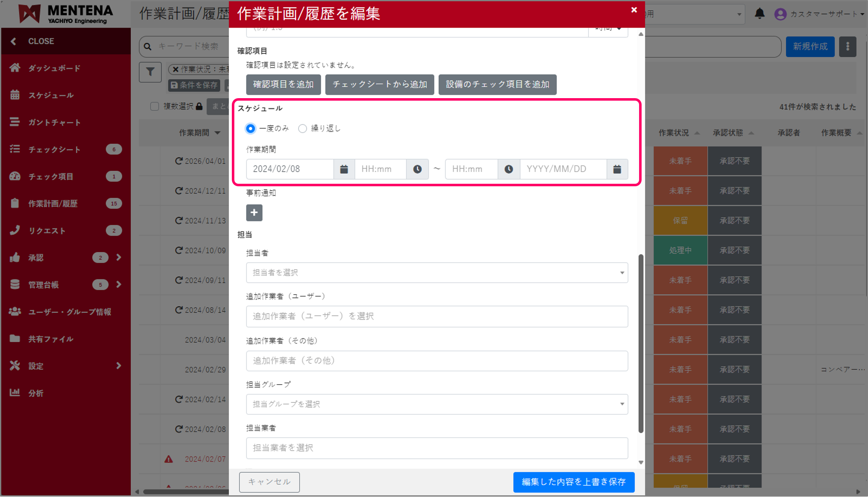Open notifications bell icon
This screenshot has height=497, width=868.
[759, 14]
